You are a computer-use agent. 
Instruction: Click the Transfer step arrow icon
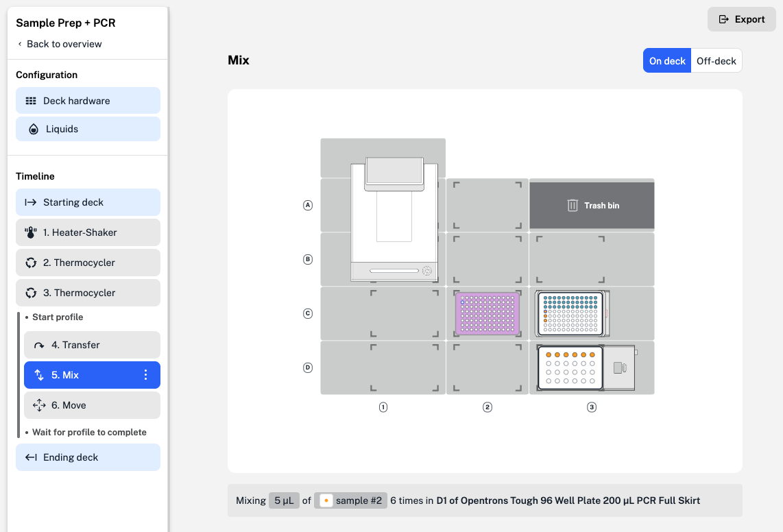(39, 345)
